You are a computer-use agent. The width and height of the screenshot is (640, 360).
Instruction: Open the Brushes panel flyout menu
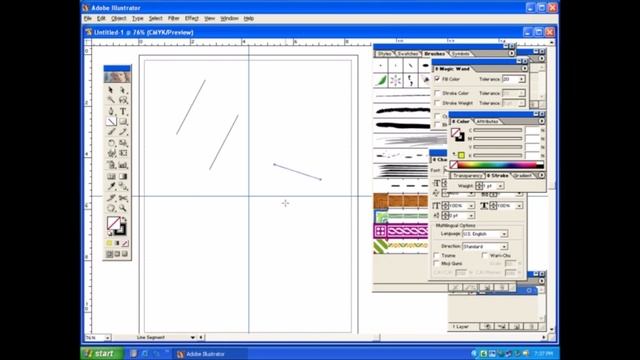[x=511, y=53]
